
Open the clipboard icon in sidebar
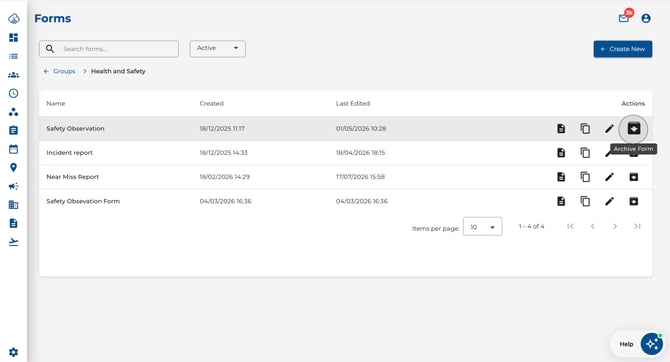pyautogui.click(x=14, y=130)
